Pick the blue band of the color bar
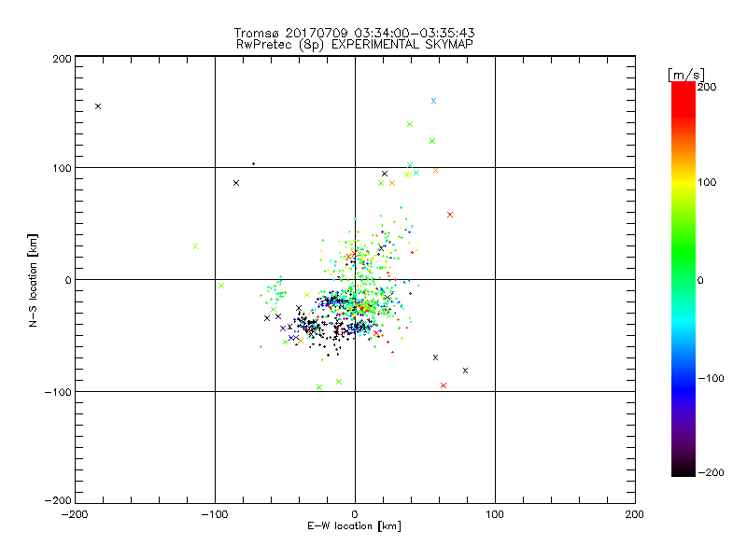Image resolution: width=747 pixels, height=560 pixels. tap(684, 388)
